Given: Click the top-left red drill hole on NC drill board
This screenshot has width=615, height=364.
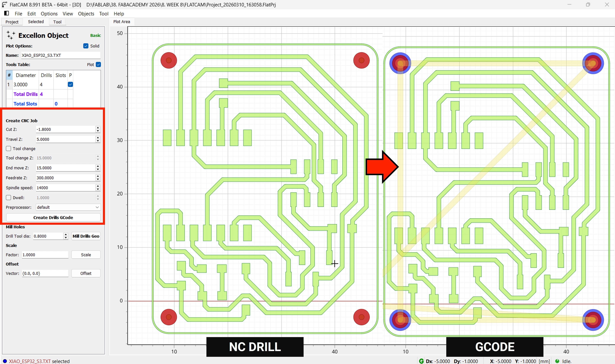Looking at the screenshot, I should (169, 60).
